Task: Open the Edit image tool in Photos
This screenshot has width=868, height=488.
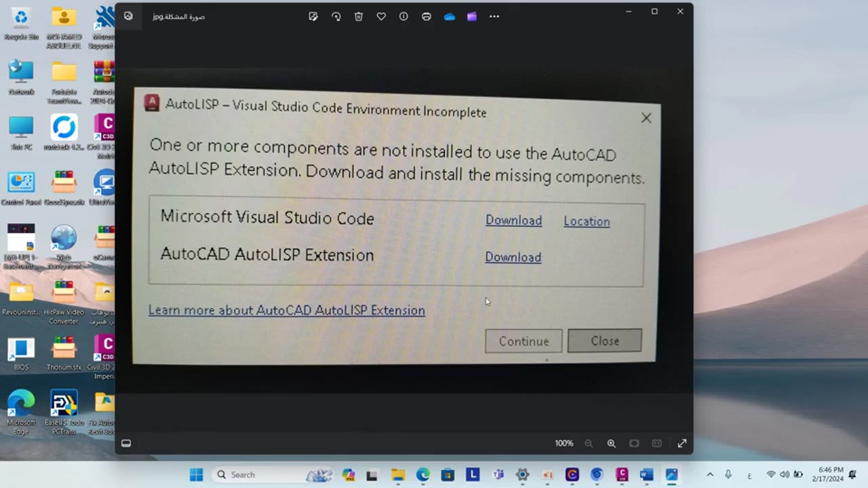Action: click(313, 16)
